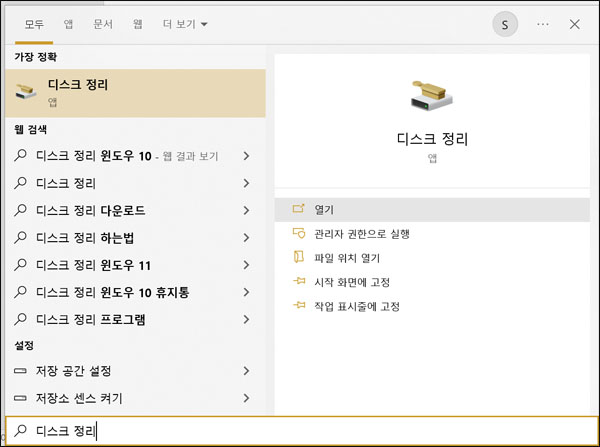Expand arrow for 저장소 센스 켜기
Screen dimensions: 600x447
tap(246, 398)
